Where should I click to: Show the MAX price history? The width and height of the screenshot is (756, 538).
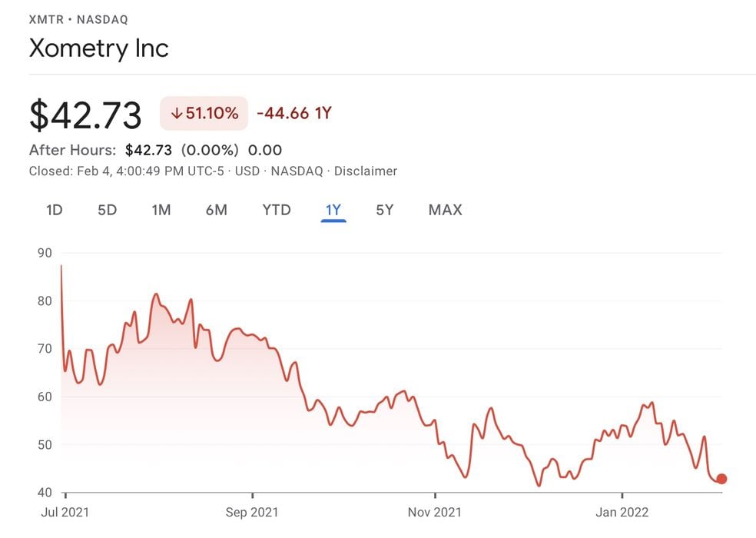click(x=445, y=210)
